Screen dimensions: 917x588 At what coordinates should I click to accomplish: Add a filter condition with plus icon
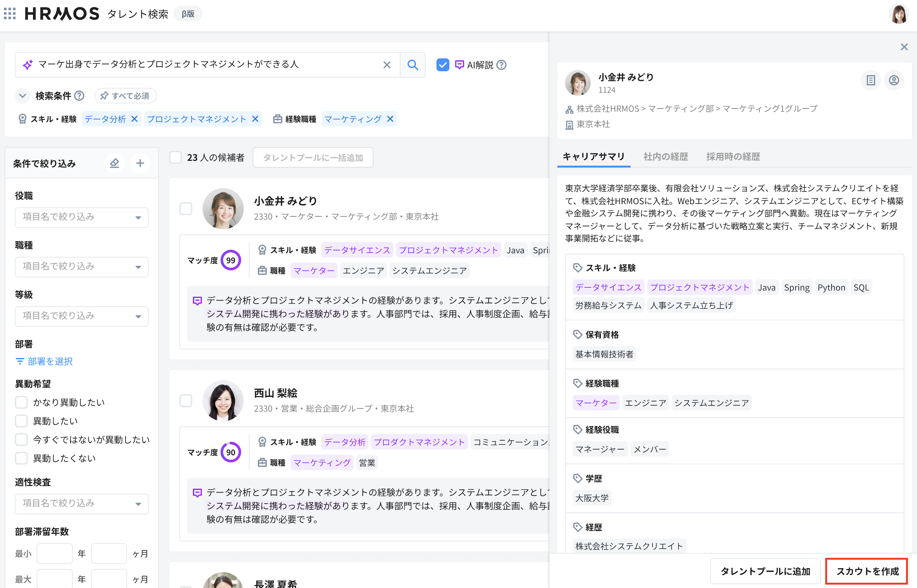point(140,163)
